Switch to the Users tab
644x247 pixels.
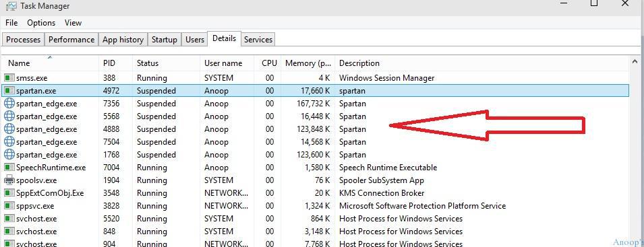click(x=195, y=40)
